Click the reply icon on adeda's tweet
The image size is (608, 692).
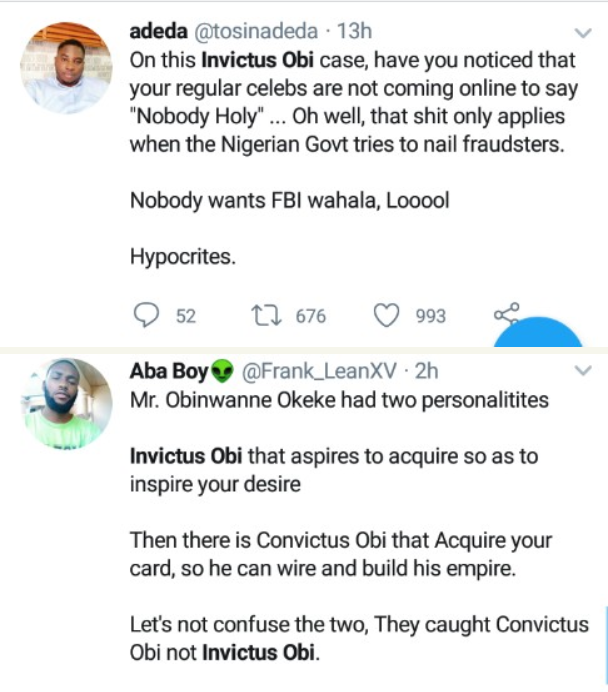(x=147, y=315)
